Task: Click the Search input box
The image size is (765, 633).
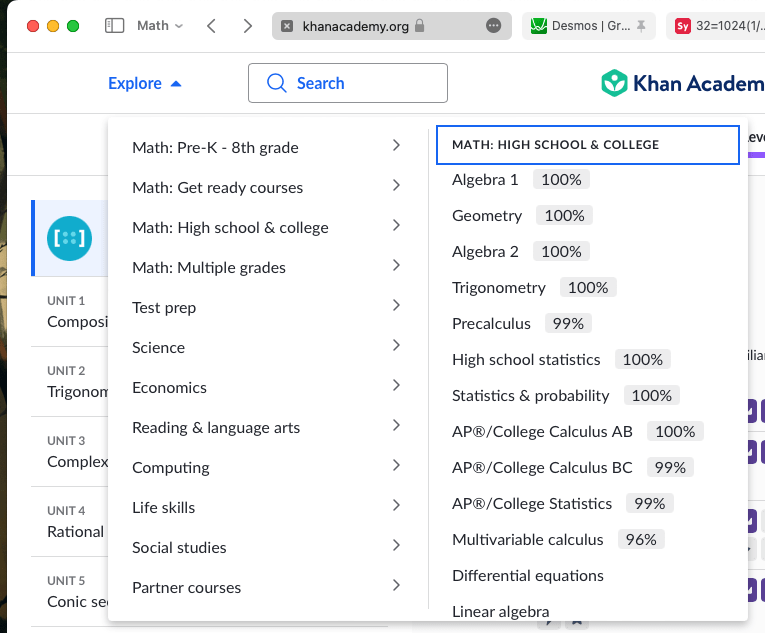Action: pyautogui.click(x=348, y=83)
